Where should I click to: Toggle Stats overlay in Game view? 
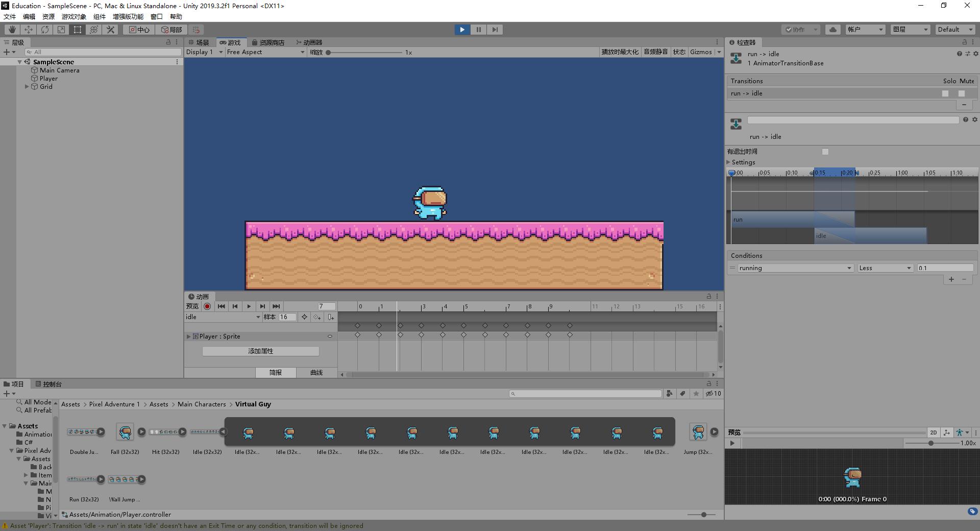click(679, 52)
